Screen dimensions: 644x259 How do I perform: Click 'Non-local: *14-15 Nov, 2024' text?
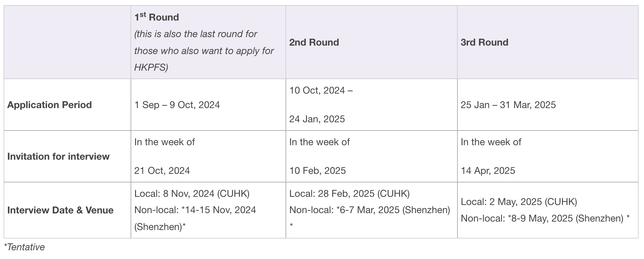point(195,210)
